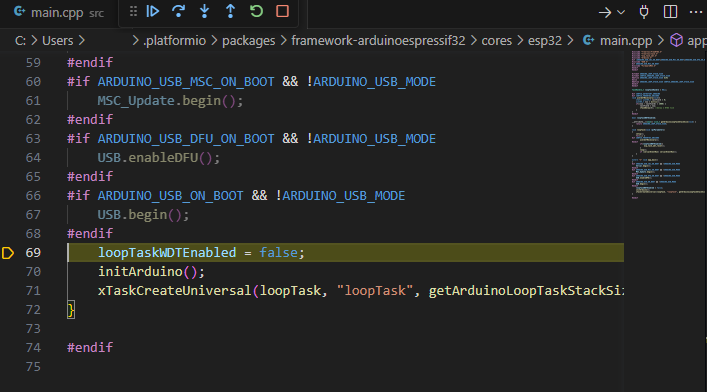This screenshot has width=707, height=392.
Task: Click on MSC_Update.begin() code text
Action: pos(170,101)
